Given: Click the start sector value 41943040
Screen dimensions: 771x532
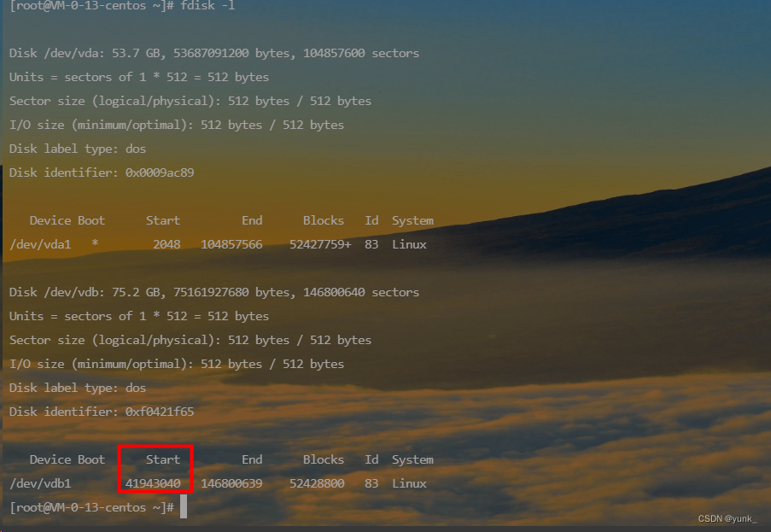Looking at the screenshot, I should (x=155, y=483).
